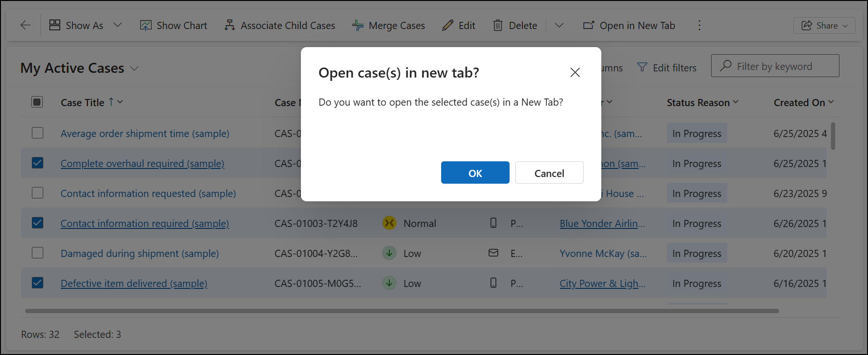Close the Open case(s) dialog with X

(575, 72)
